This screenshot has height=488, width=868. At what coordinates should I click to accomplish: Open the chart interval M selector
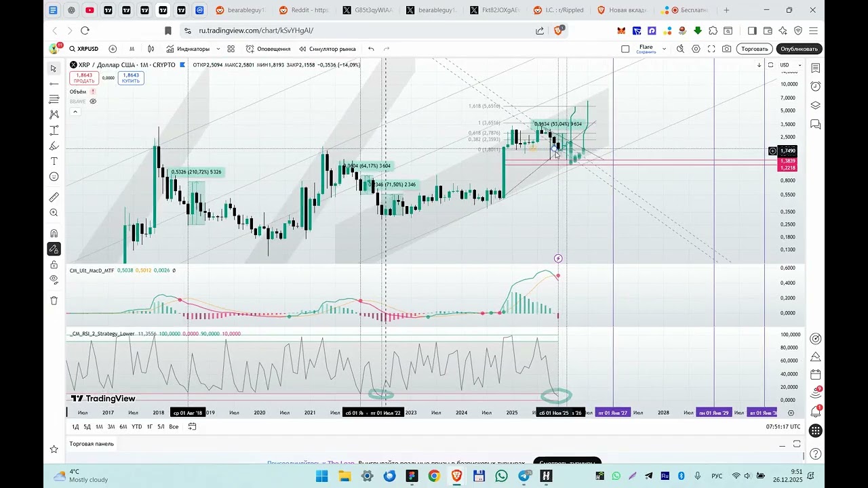pyautogui.click(x=132, y=49)
